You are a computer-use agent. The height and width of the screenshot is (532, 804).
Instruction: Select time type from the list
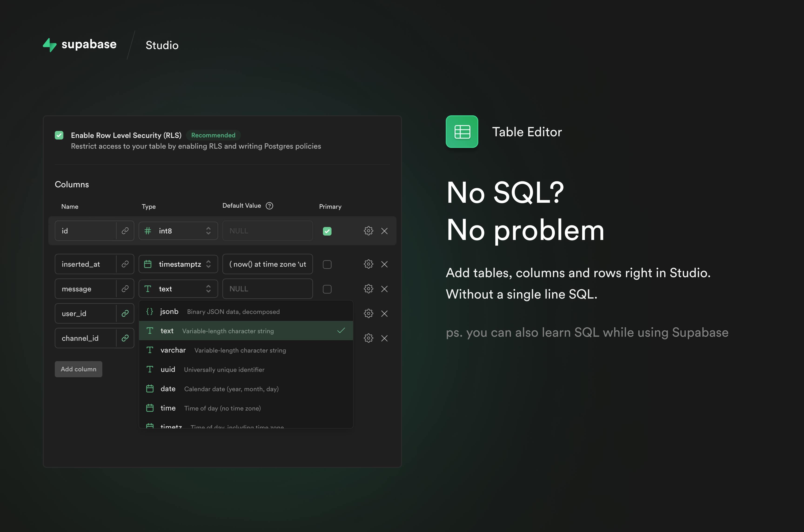246,408
